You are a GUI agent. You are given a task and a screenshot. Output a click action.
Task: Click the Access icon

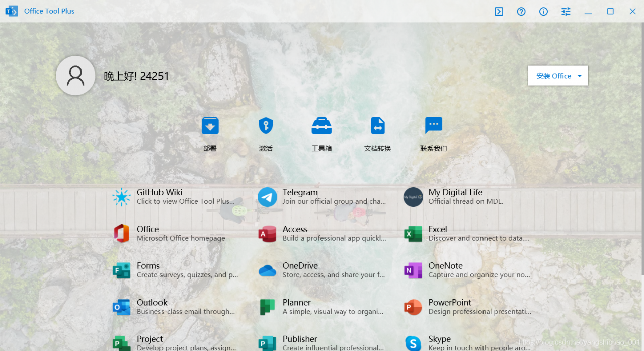pos(267,234)
